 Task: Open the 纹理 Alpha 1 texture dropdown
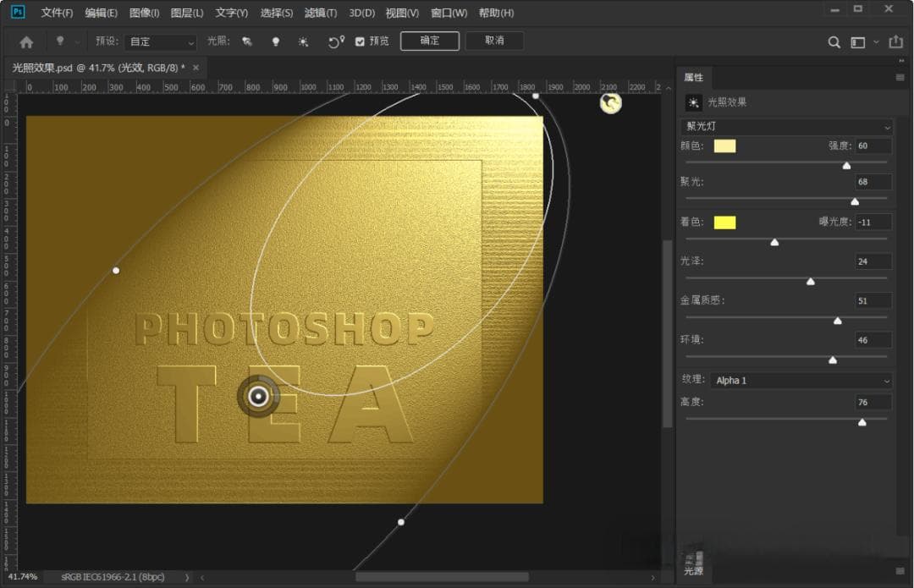(x=801, y=381)
